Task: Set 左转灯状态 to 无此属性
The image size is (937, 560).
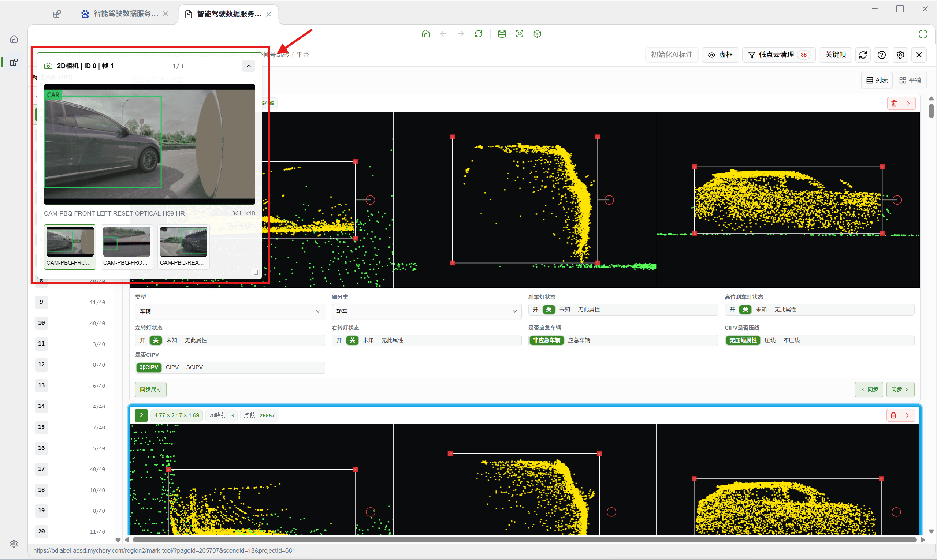Action: tap(196, 340)
